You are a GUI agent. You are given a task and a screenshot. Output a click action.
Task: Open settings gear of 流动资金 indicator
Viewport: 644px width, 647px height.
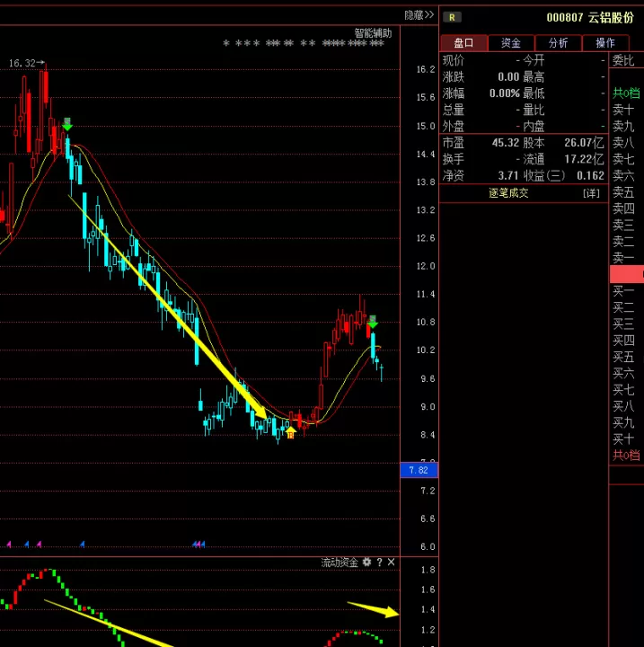366,562
